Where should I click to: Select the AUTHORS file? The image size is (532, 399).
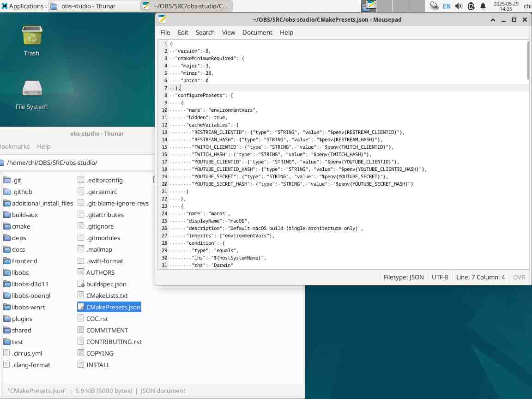[x=97, y=272]
